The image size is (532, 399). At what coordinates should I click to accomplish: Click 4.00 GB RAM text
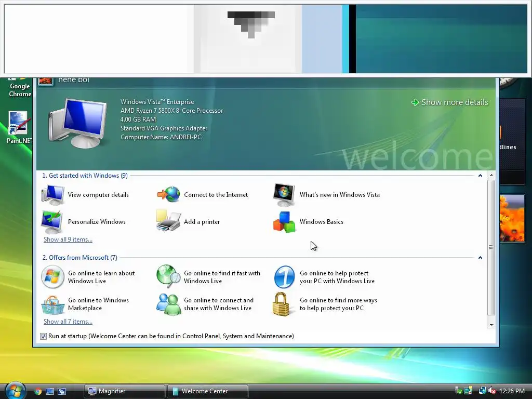point(138,119)
